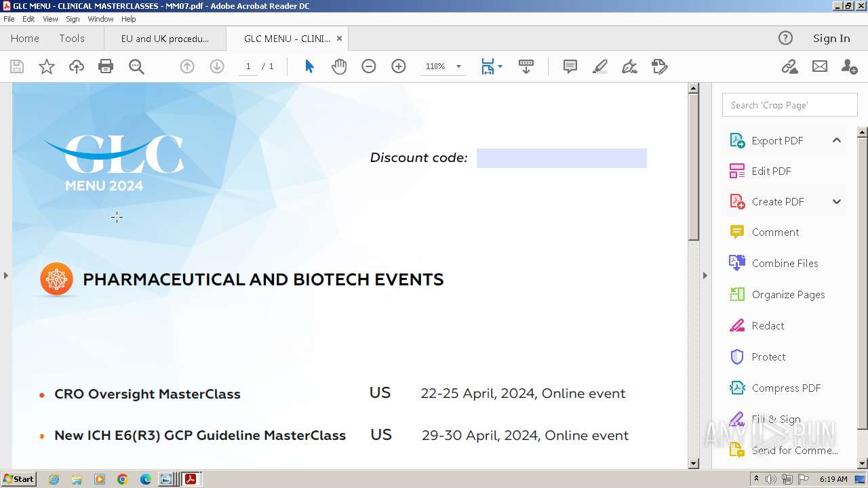Send file by email icon
The width and height of the screenshot is (868, 488).
coord(820,66)
